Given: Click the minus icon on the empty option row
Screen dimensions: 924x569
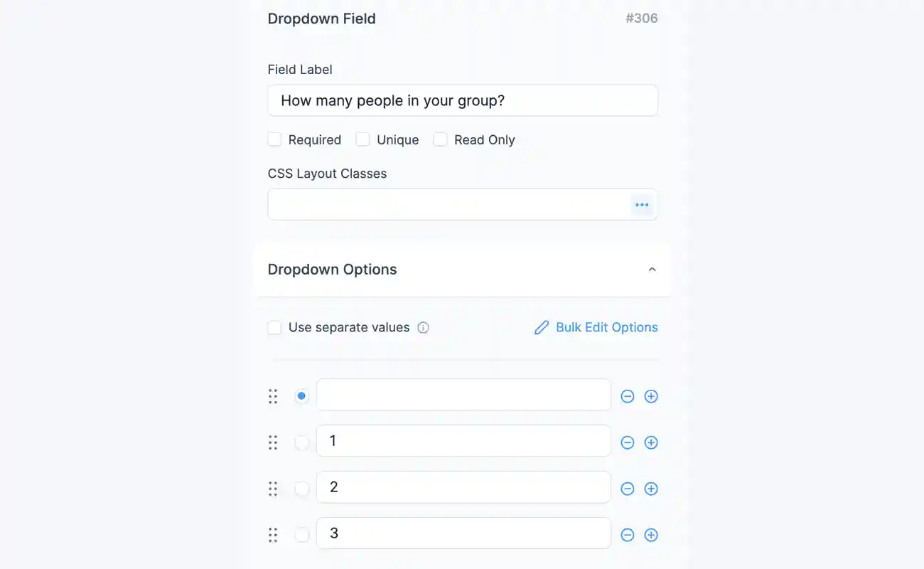Looking at the screenshot, I should (x=628, y=396).
